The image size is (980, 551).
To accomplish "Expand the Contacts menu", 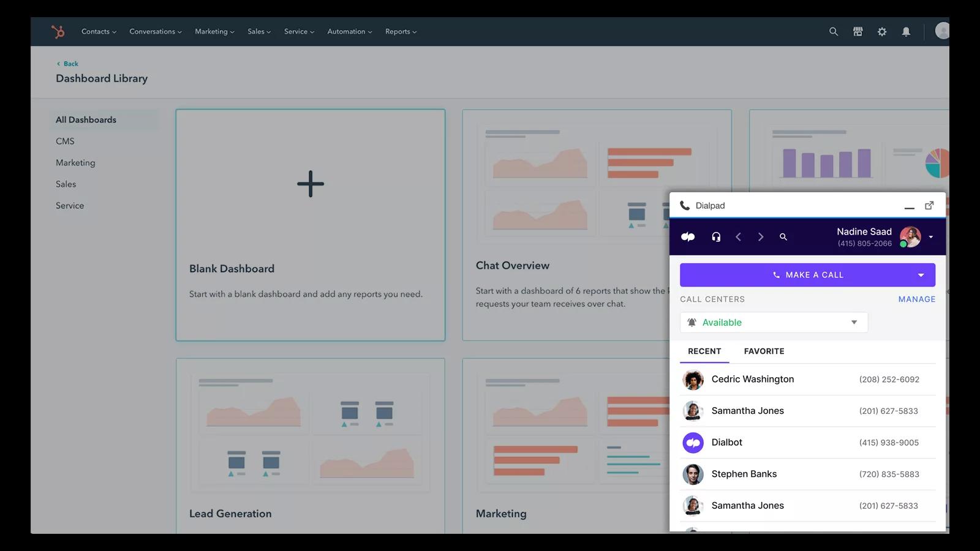I will pos(99,31).
